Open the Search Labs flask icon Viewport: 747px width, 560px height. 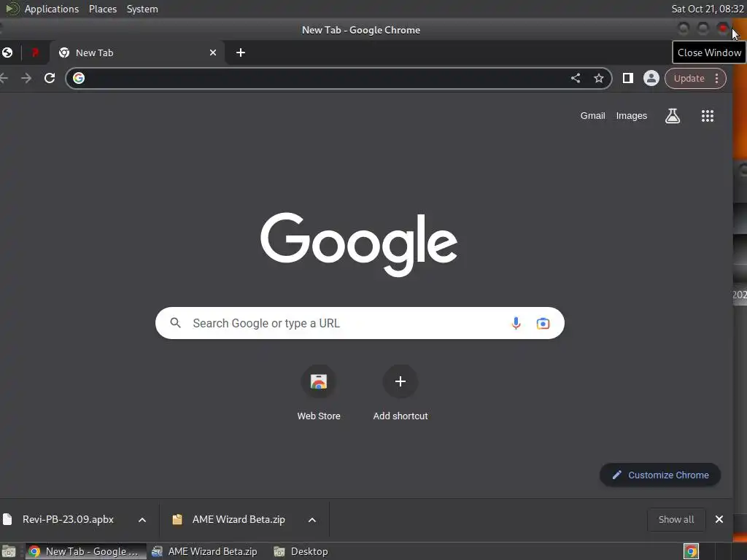coord(673,116)
